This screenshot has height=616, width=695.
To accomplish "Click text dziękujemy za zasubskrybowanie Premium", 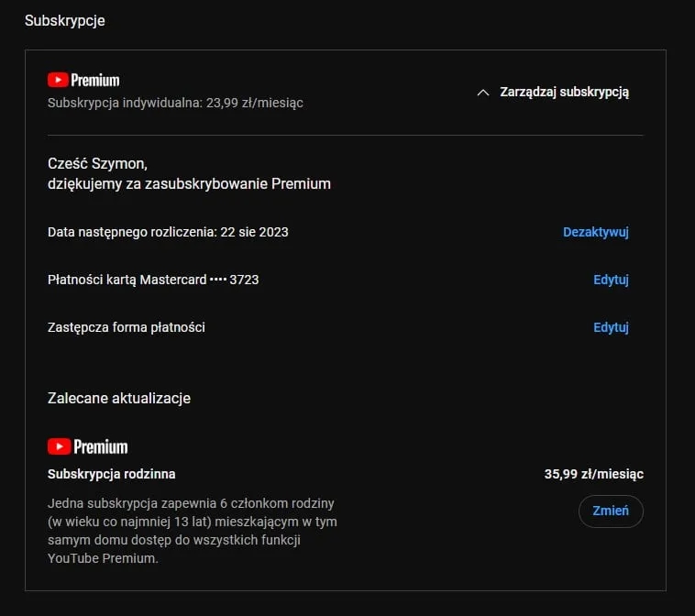I will [x=189, y=184].
